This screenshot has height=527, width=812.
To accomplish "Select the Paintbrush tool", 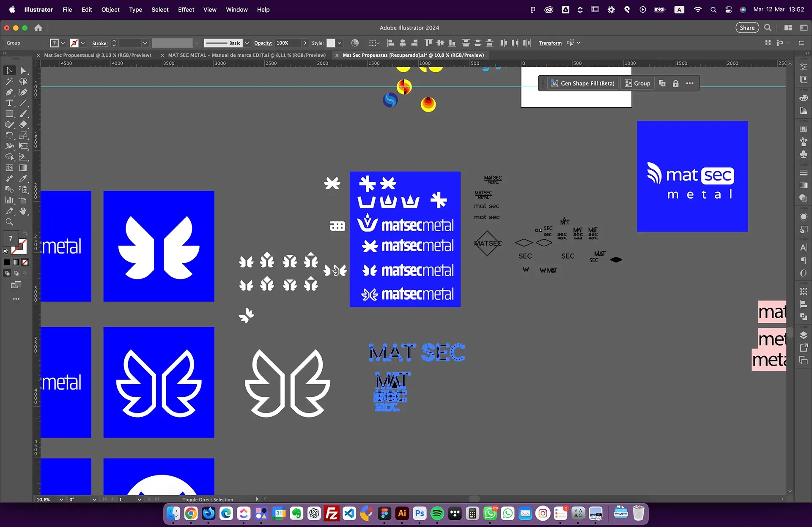I will click(x=23, y=114).
